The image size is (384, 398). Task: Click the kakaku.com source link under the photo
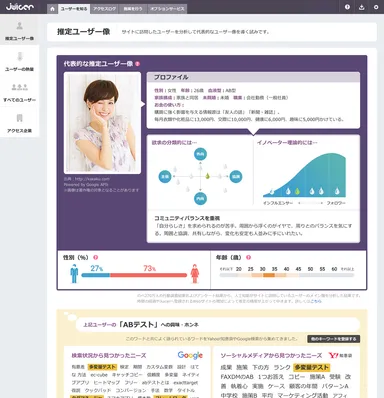coord(92,179)
